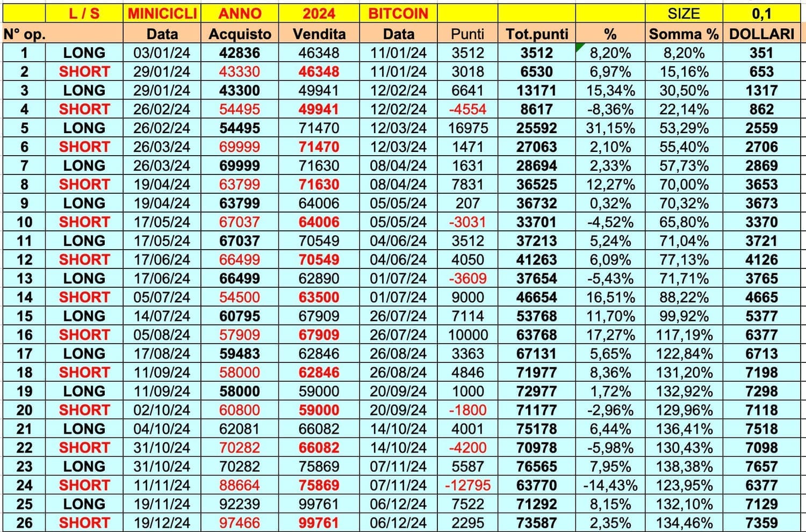The height and width of the screenshot is (532, 806).
Task: Select the 'Punti' column header
Action: 467,34
